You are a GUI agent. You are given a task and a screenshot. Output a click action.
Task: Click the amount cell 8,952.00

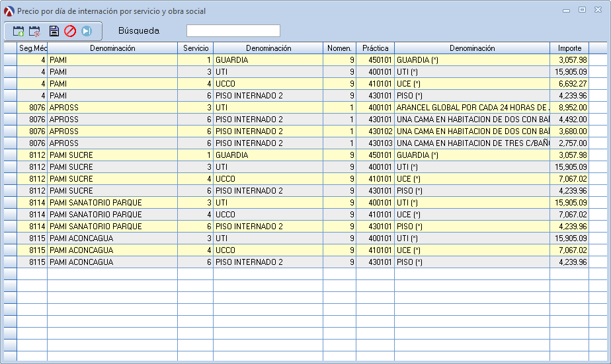coord(569,108)
